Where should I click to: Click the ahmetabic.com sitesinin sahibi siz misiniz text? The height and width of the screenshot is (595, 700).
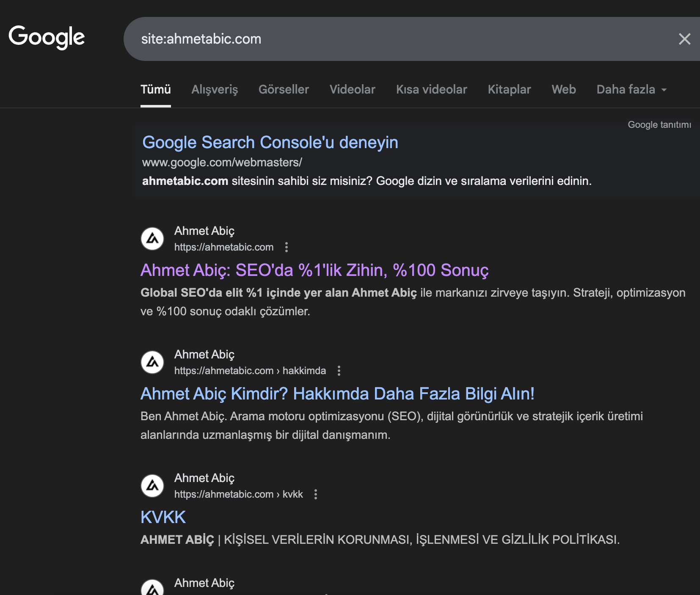(367, 181)
